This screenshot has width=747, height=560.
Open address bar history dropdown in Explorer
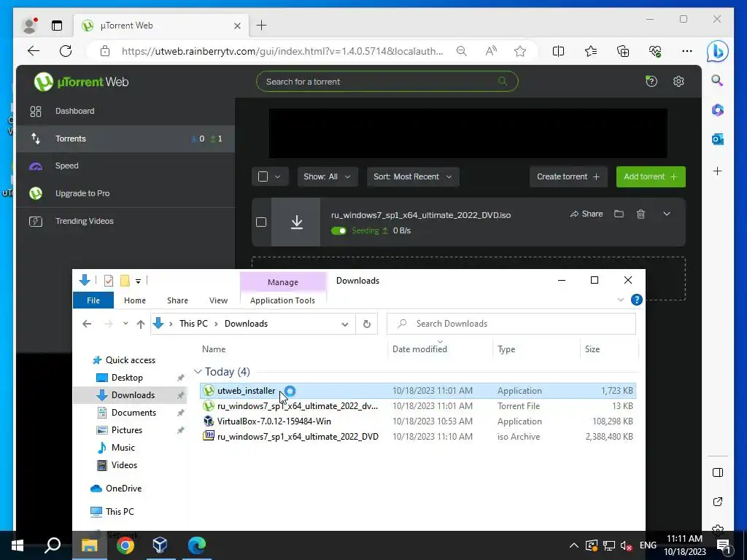(344, 324)
